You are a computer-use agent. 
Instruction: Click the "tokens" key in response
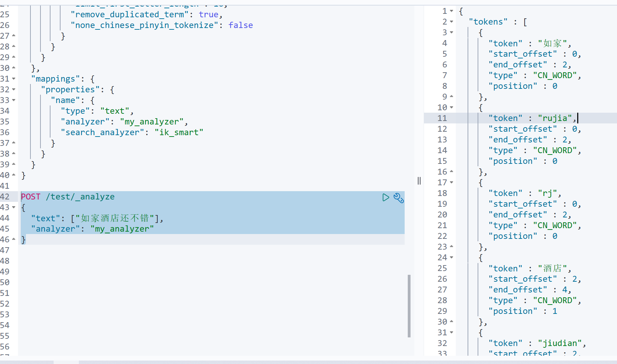488,22
